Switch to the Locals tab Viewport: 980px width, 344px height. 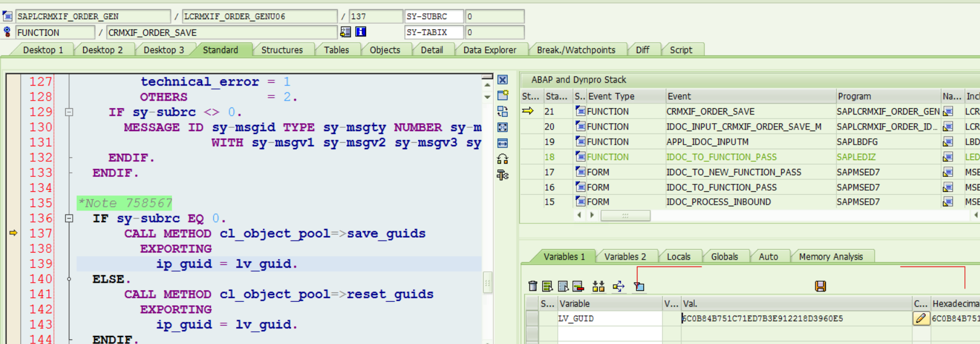679,257
